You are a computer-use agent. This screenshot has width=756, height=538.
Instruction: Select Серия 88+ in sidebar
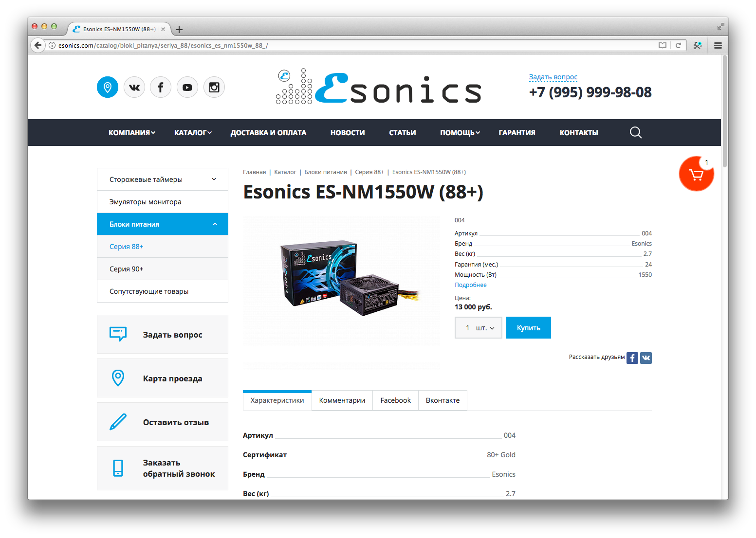tap(163, 247)
